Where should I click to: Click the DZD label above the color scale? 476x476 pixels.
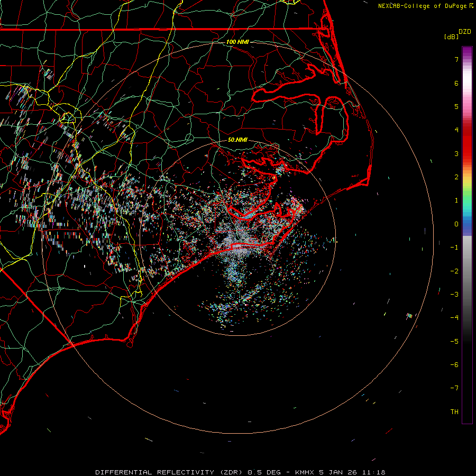(464, 32)
